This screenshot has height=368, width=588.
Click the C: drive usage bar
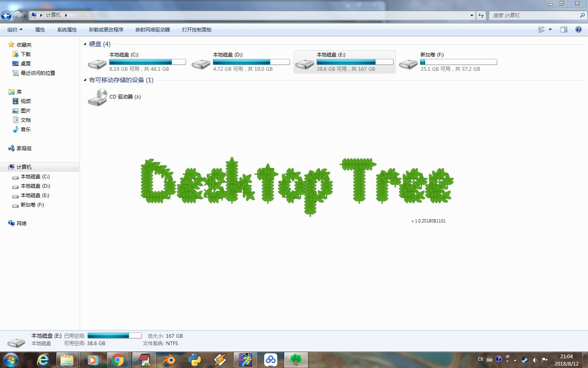(147, 62)
